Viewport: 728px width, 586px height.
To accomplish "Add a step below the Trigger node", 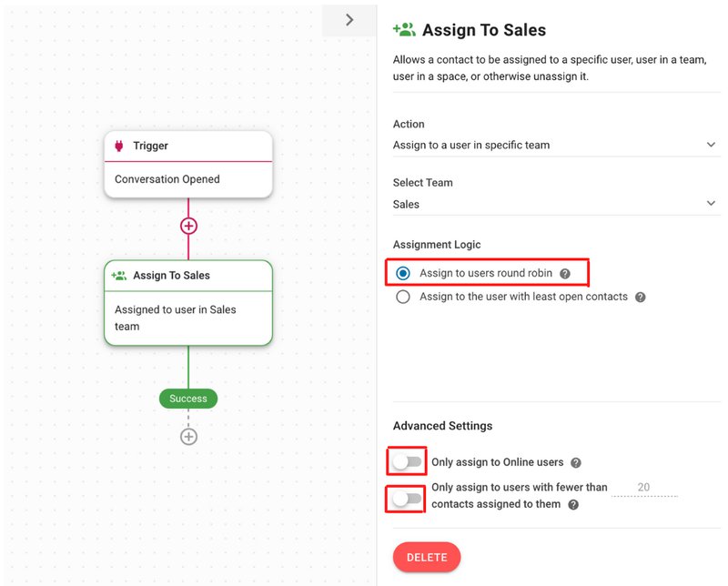I will (188, 226).
